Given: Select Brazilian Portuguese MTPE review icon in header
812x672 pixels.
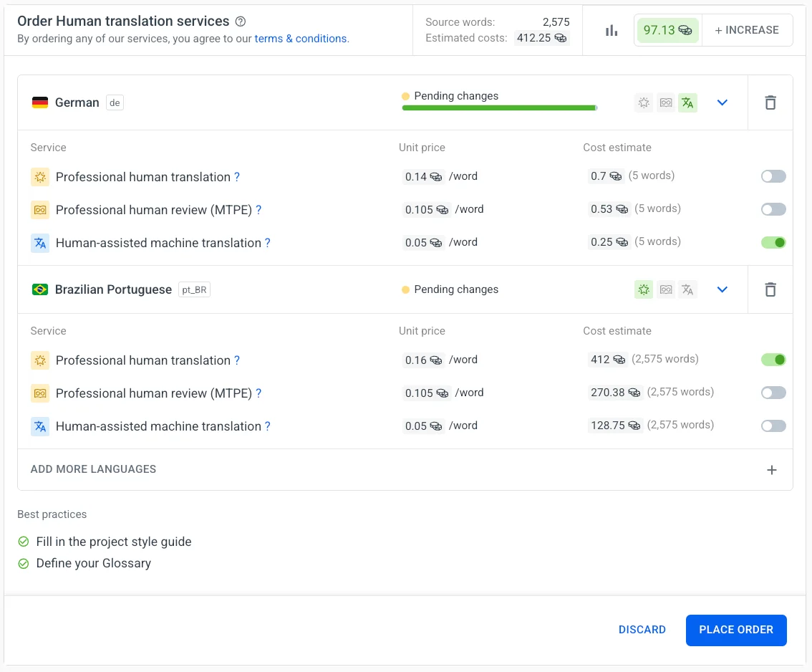Looking at the screenshot, I should click(666, 289).
